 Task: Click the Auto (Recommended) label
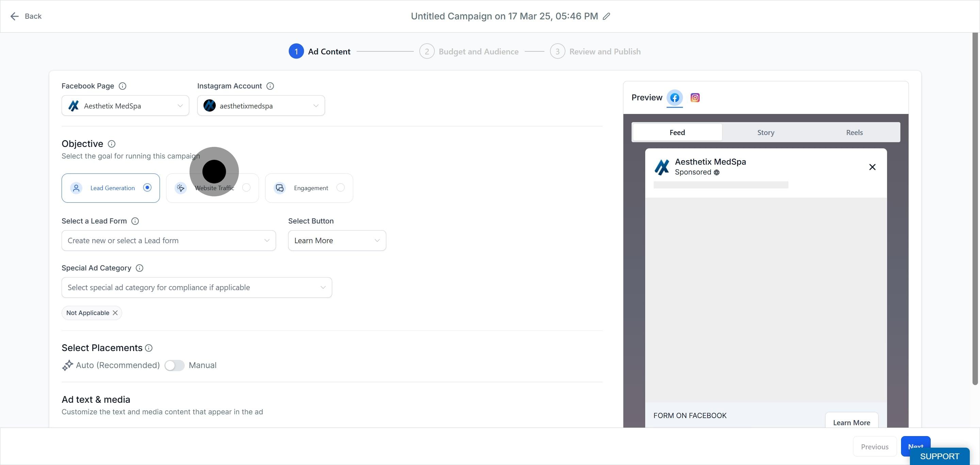(117, 365)
